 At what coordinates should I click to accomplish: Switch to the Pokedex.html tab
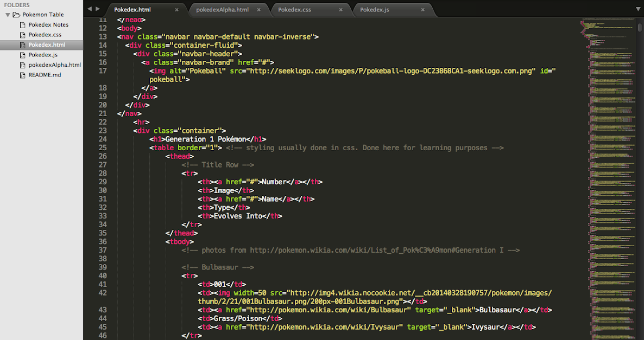[x=146, y=9]
